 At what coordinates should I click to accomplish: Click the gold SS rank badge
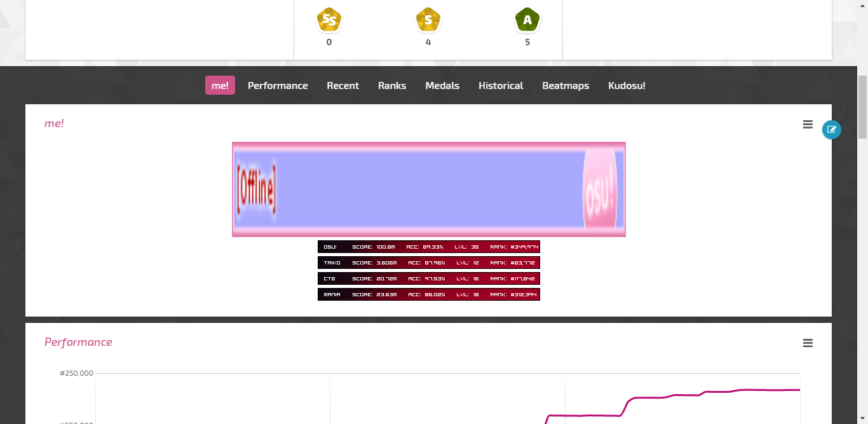click(329, 20)
